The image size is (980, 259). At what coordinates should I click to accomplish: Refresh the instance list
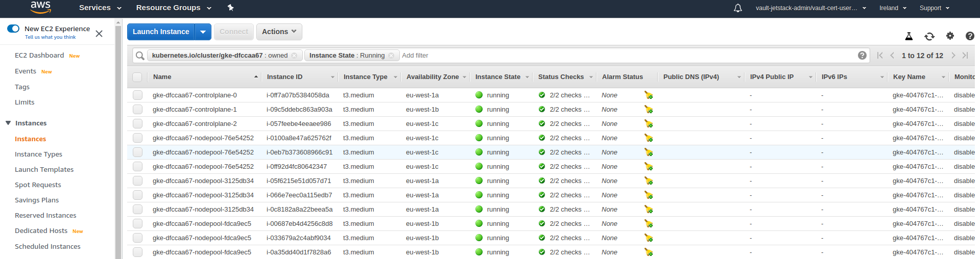tap(929, 36)
